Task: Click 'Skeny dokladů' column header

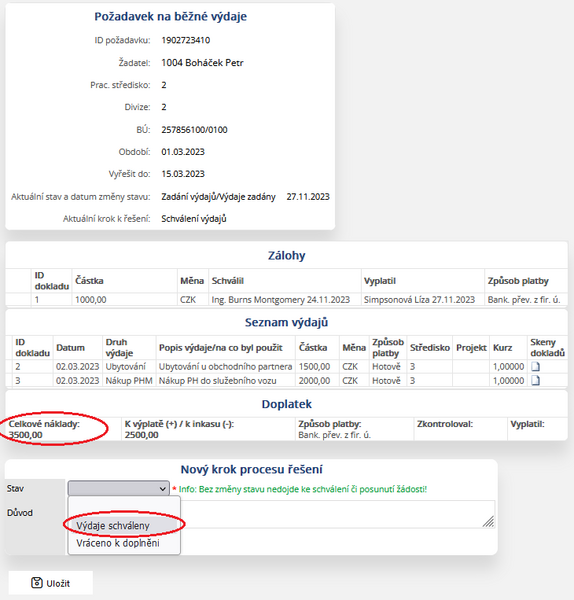Action: 547,347
